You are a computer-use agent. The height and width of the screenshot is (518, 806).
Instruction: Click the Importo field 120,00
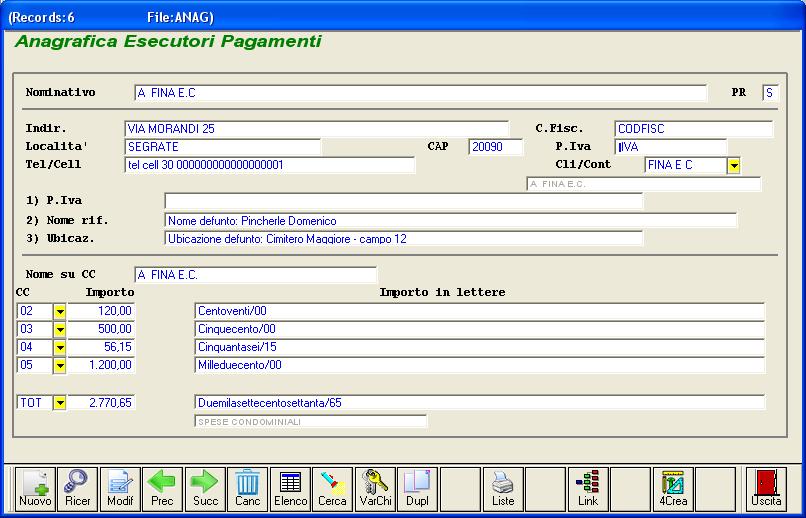pyautogui.click(x=101, y=311)
